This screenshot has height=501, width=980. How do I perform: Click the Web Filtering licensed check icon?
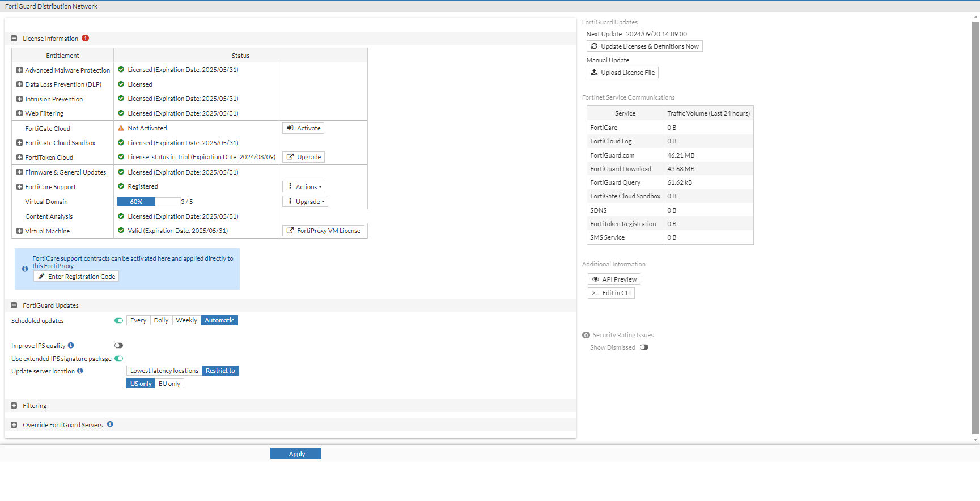121,113
